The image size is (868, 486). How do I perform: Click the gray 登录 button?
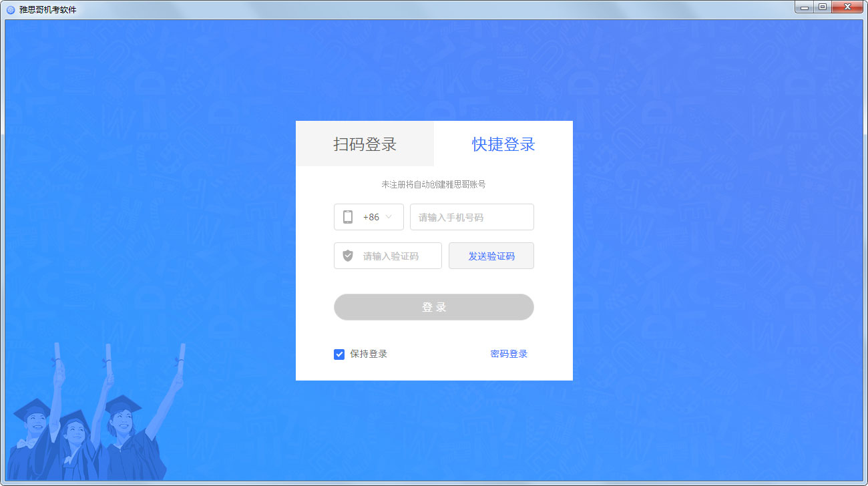(x=434, y=307)
